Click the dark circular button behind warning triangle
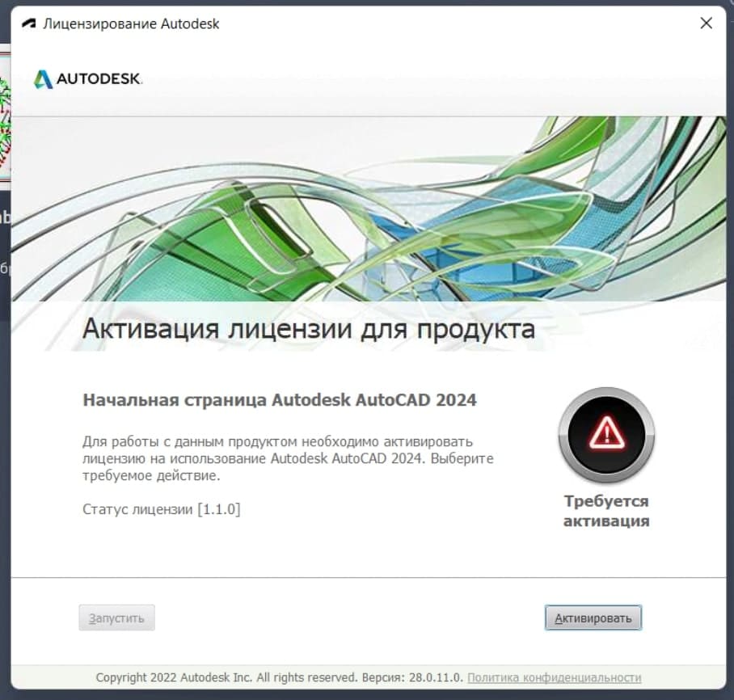 pos(606,435)
